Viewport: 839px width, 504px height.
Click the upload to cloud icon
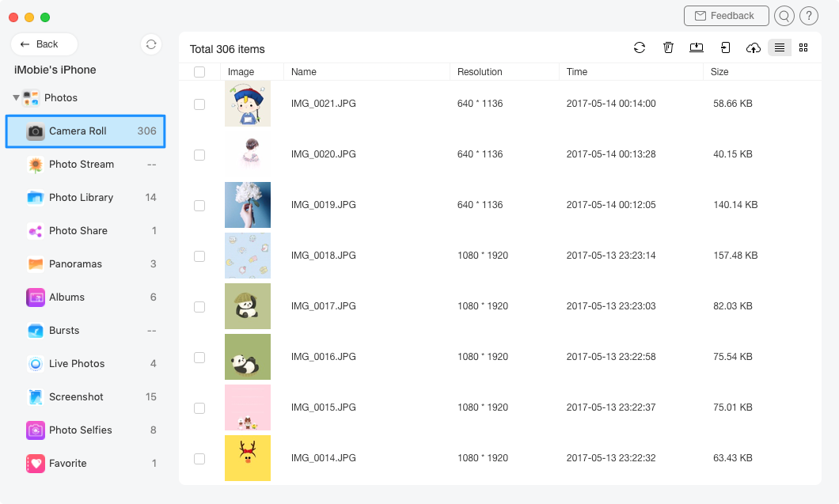pos(754,48)
